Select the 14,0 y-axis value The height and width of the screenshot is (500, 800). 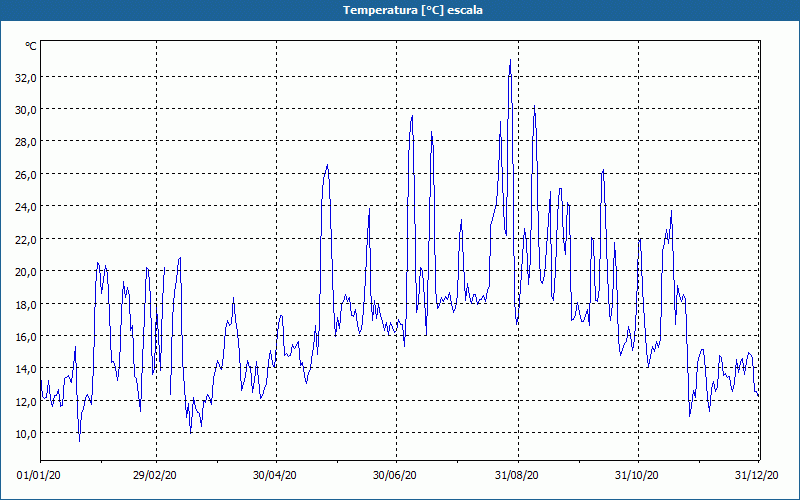coord(25,369)
